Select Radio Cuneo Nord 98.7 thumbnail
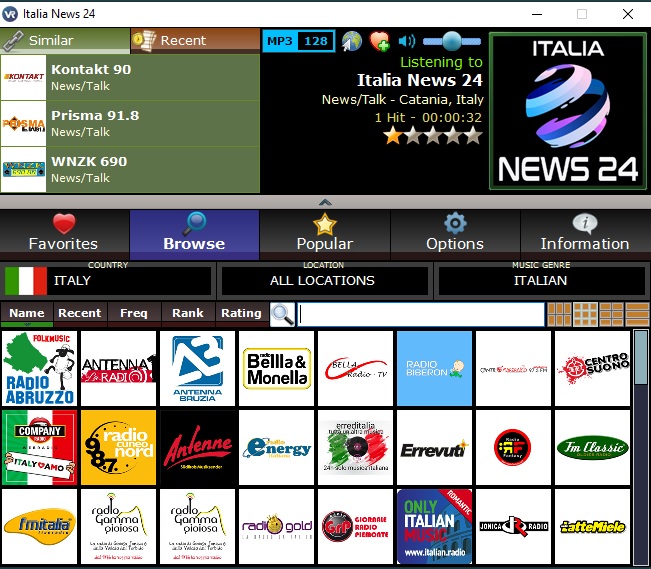Screen dimensions: 651x569 click(x=118, y=447)
